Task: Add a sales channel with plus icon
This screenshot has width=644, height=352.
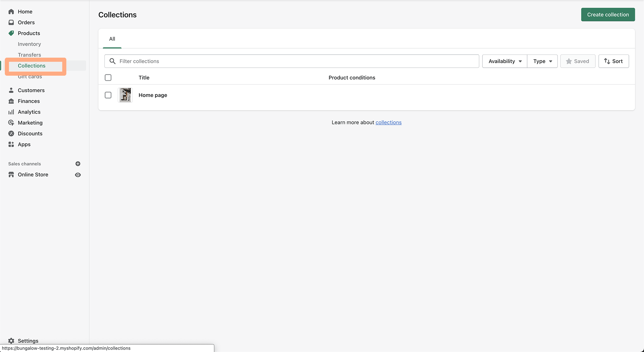Action: [x=78, y=164]
